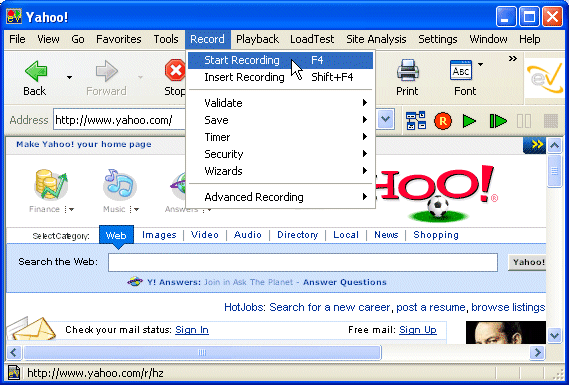Image resolution: width=569 pixels, height=385 pixels.
Task: Expand the Wizards submenu
Action: click(281, 171)
